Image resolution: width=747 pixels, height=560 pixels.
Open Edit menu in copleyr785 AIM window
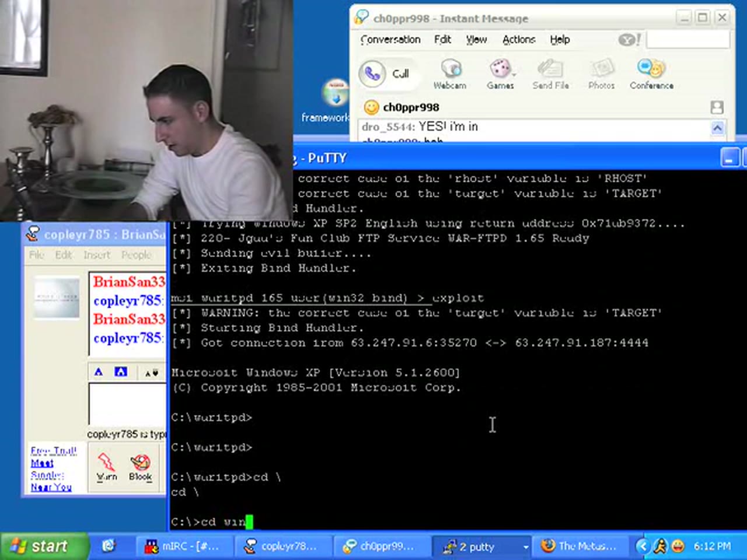click(64, 255)
